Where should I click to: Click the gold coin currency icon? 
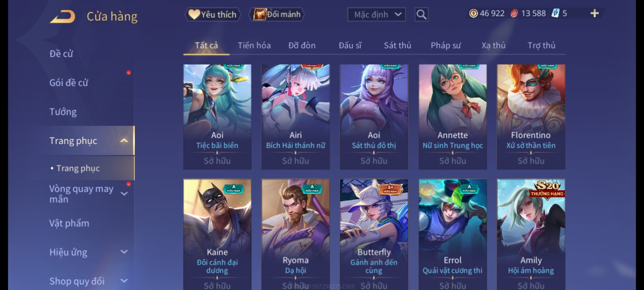tap(473, 13)
